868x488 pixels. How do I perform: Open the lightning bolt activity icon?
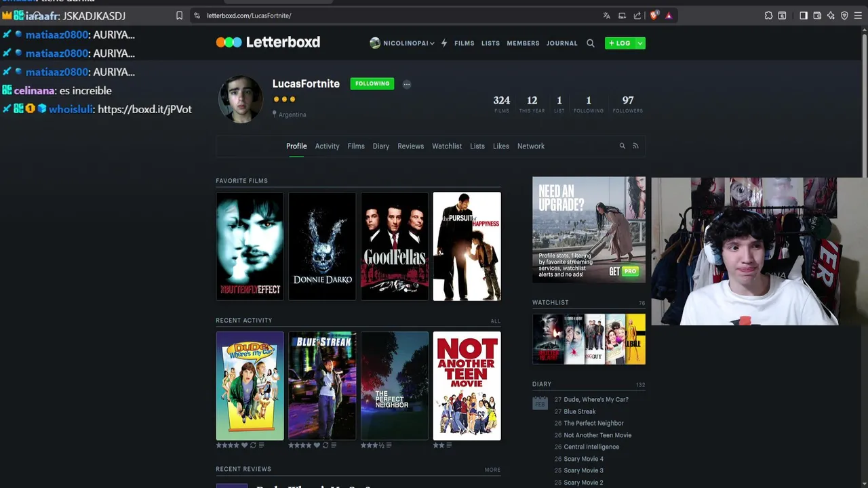[x=444, y=43]
